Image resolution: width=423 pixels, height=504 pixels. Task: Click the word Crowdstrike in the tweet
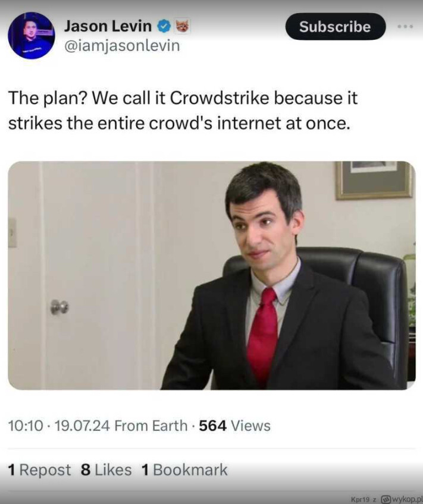click(220, 97)
